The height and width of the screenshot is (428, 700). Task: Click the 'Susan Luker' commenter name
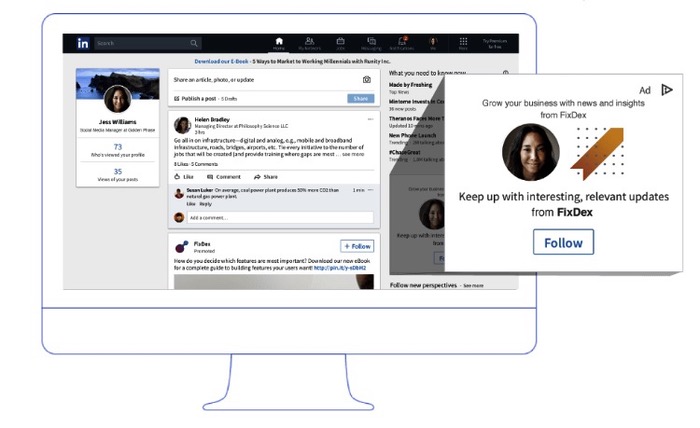[200, 190]
